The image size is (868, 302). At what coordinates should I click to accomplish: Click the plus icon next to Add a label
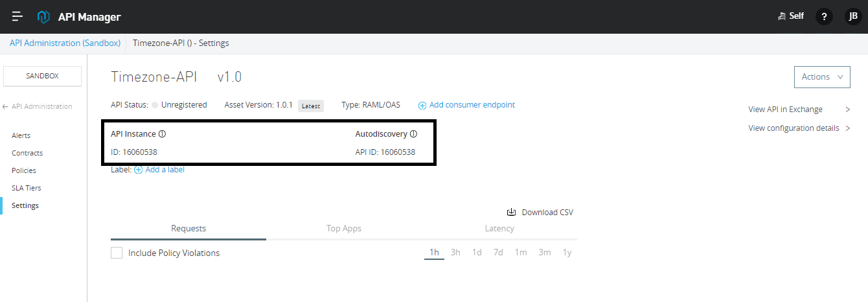138,170
